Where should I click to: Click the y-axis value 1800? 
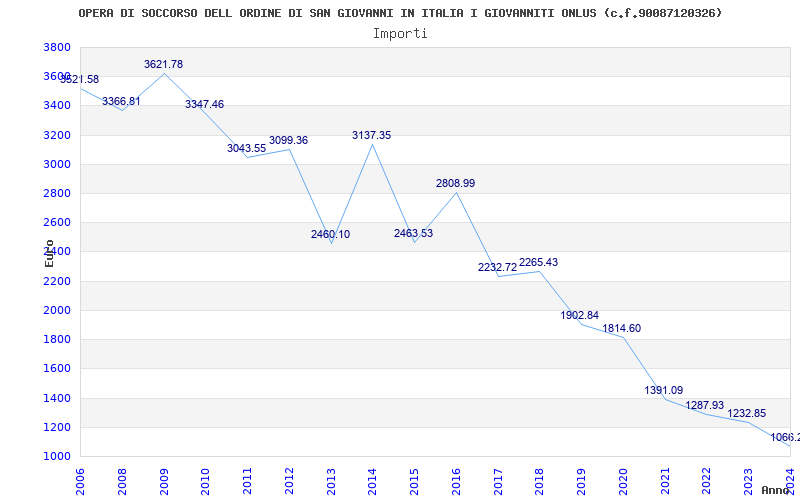coord(57,340)
